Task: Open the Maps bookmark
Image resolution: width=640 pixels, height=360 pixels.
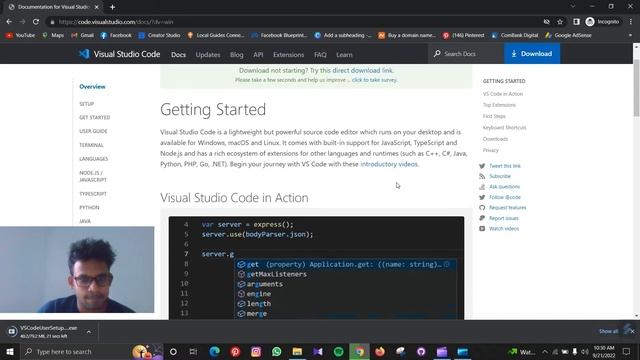Action: pyautogui.click(x=53, y=36)
